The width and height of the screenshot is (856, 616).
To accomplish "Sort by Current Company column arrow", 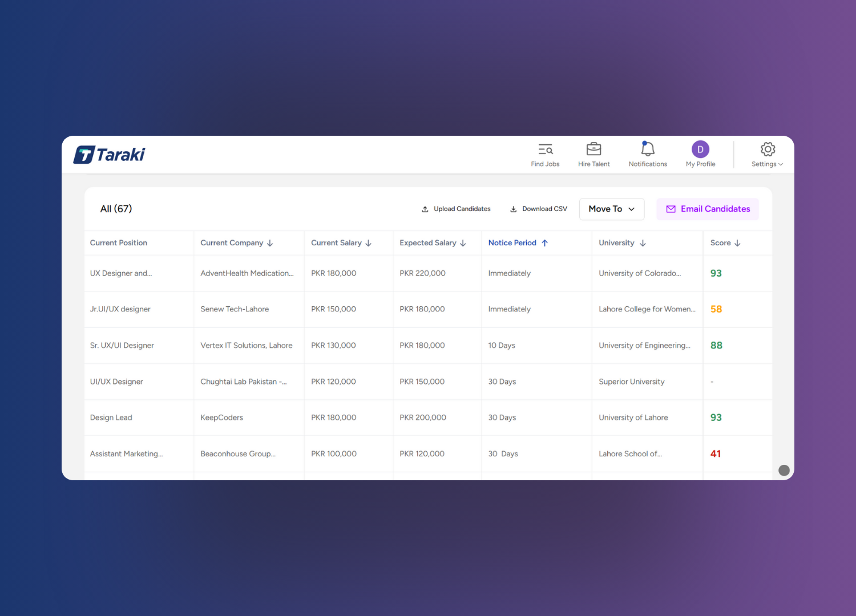I will (270, 243).
